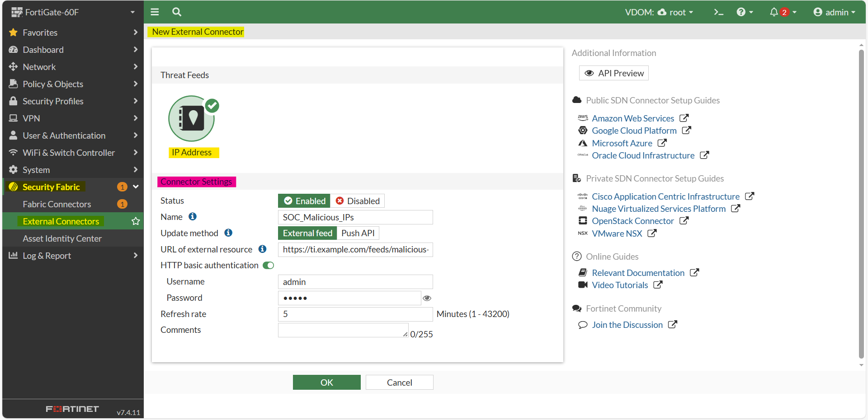Expand the FortiGate-60F device dropdown

(x=132, y=12)
